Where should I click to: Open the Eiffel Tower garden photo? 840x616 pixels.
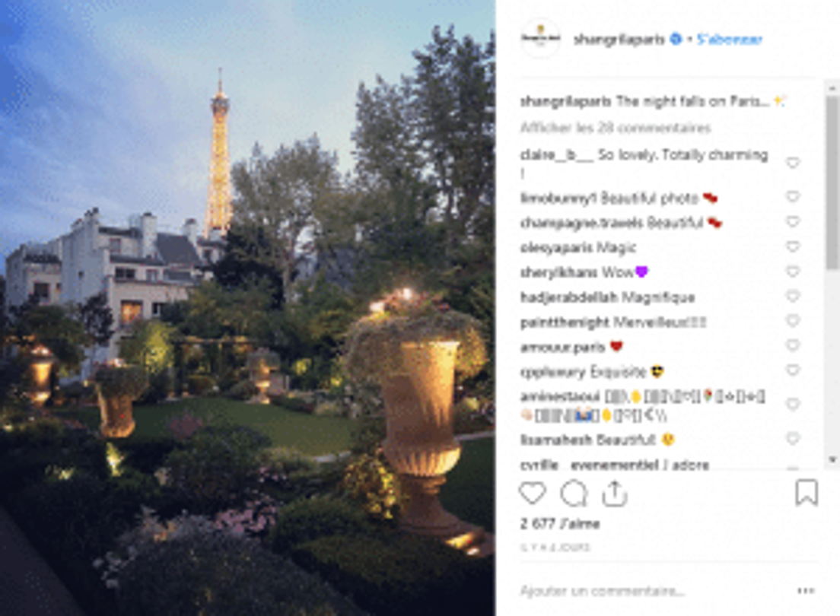click(247, 308)
